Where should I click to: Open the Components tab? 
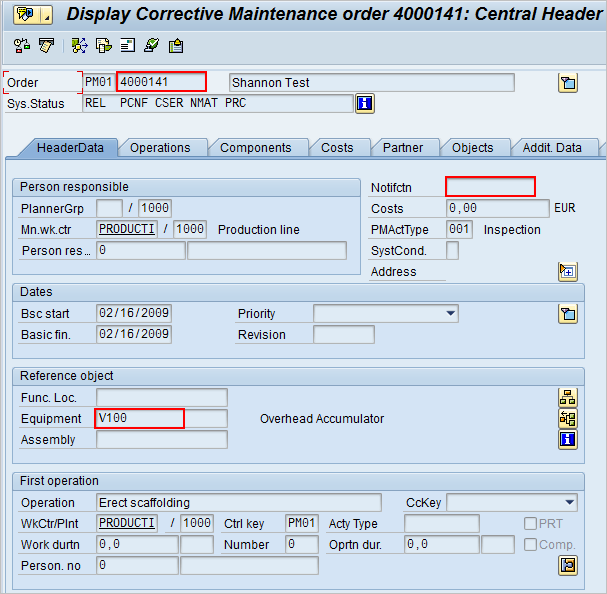(x=255, y=148)
